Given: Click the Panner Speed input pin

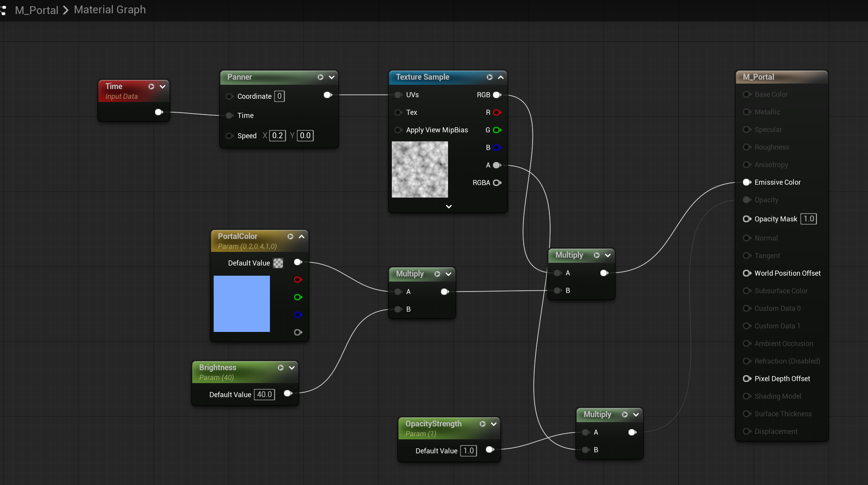Looking at the screenshot, I should [x=230, y=136].
